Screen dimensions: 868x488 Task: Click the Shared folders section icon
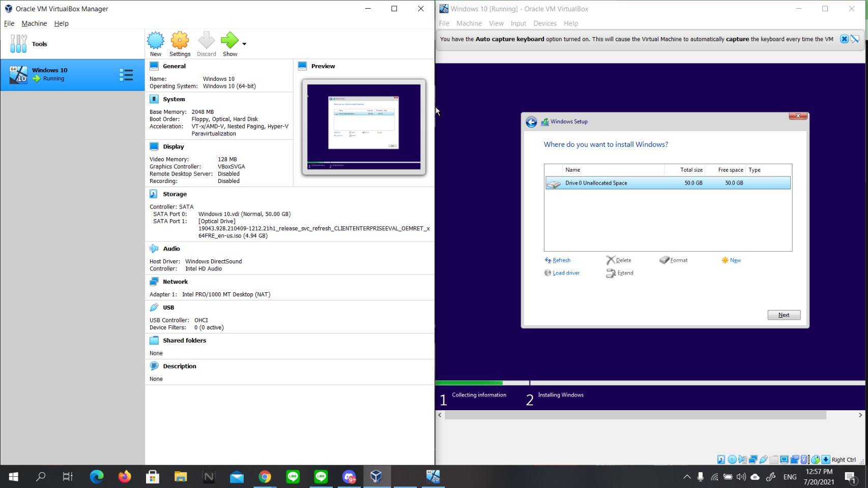click(x=154, y=341)
